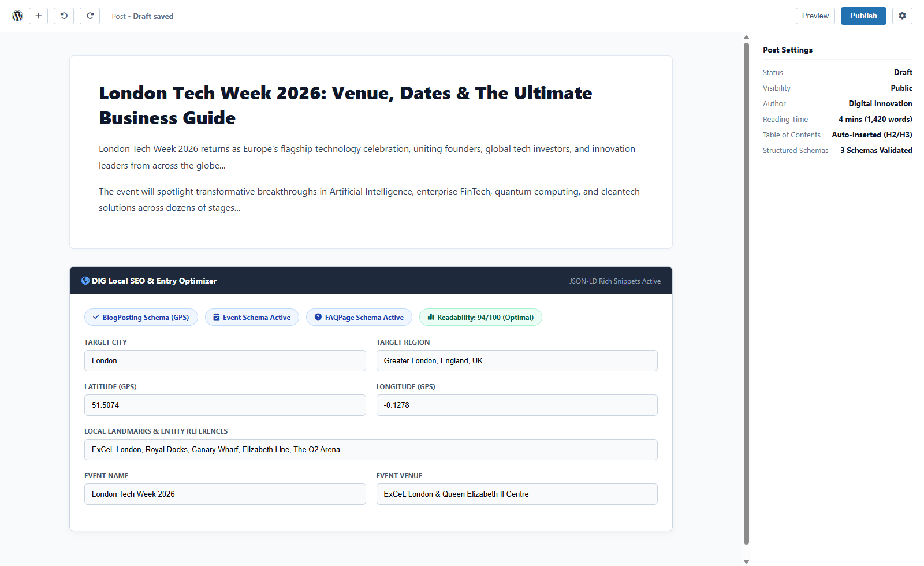Preview the post
Image resolution: width=924 pixels, height=566 pixels.
[815, 16]
